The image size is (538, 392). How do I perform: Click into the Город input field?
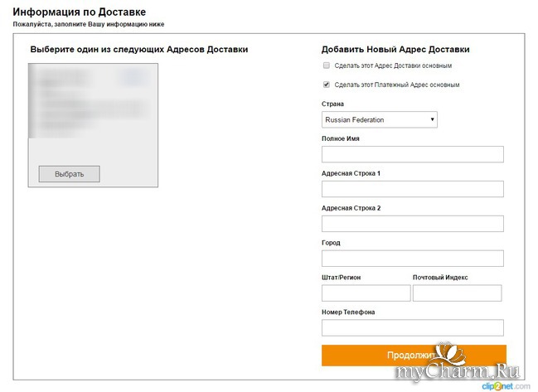tap(412, 259)
